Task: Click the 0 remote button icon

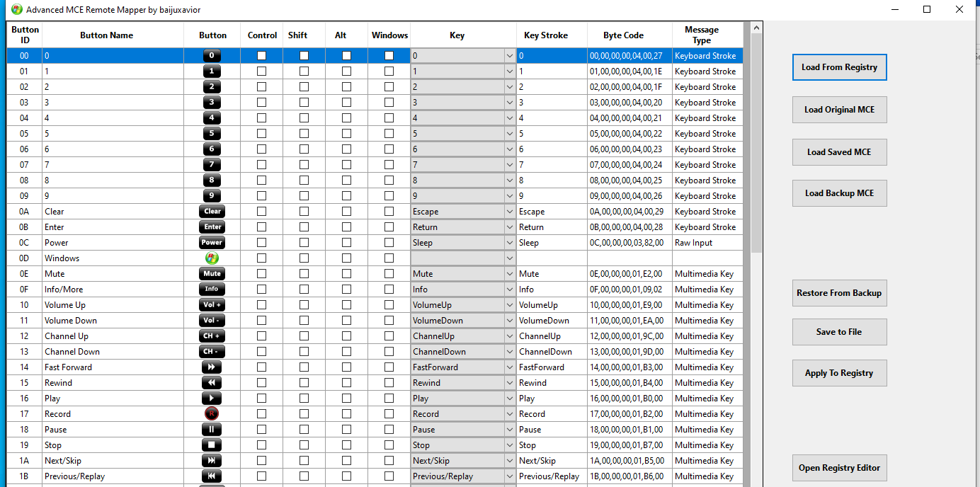Action: [212, 55]
